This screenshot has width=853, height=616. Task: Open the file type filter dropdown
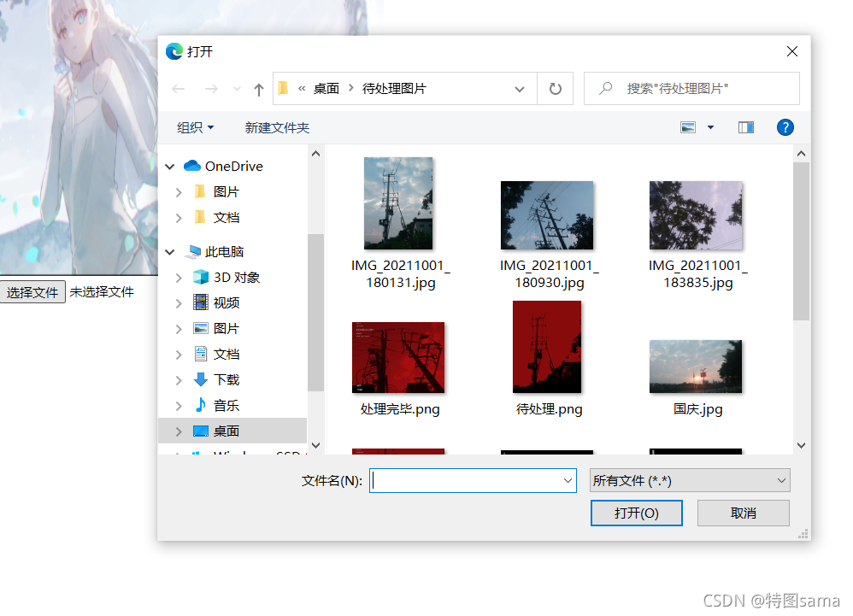click(x=690, y=481)
